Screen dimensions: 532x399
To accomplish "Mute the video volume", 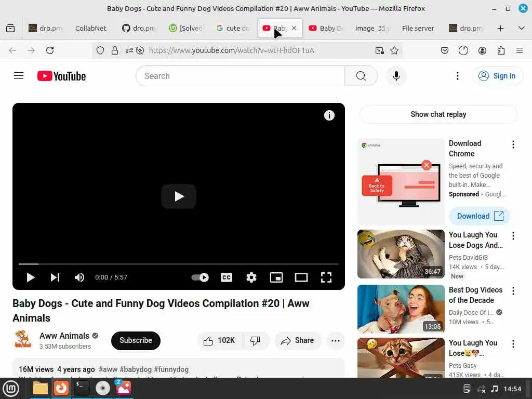I will pyautogui.click(x=79, y=277).
